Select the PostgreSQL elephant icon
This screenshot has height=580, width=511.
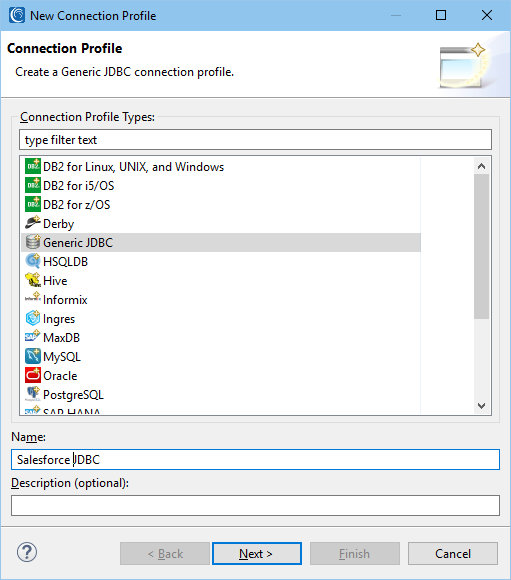coord(33,394)
